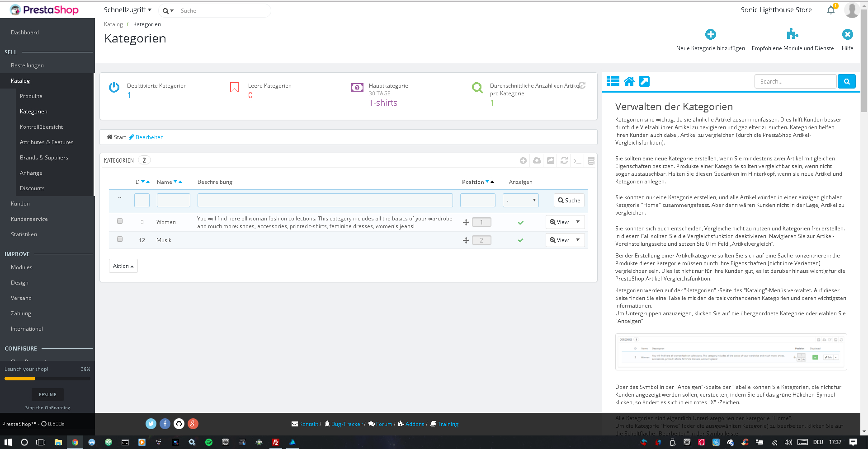Open the Schnellzugriff dropdown

(x=127, y=10)
